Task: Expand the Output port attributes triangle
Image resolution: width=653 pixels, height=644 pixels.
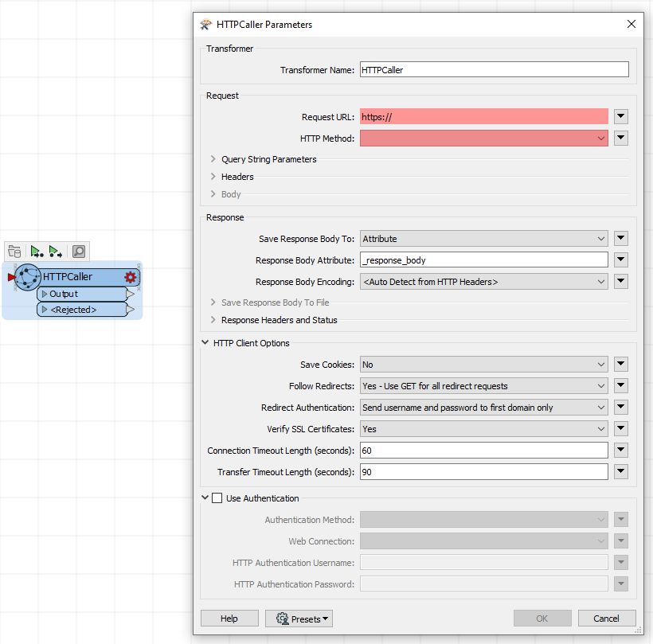Action: tap(45, 294)
